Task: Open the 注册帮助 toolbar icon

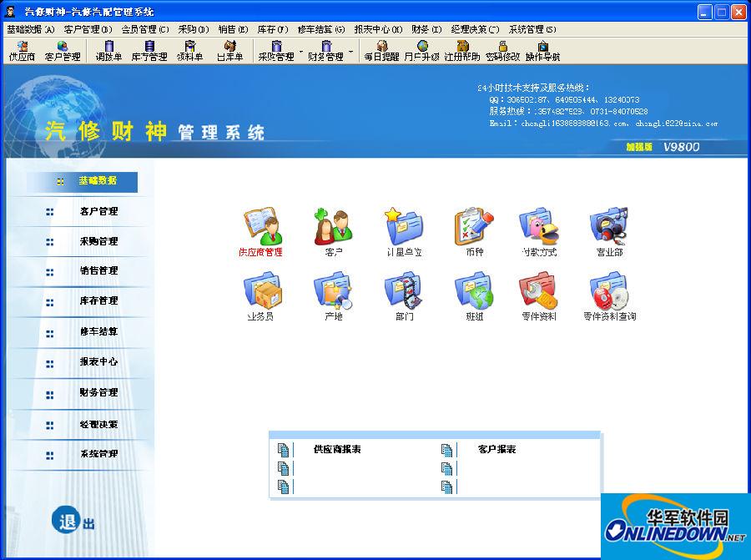Action: (x=462, y=51)
